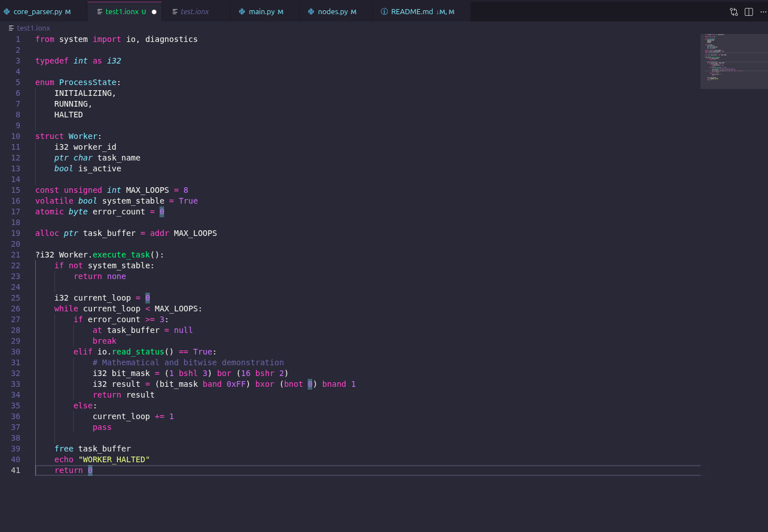This screenshot has width=768, height=532.
Task: Place cursor on "execute_task" method name
Action: (x=121, y=255)
